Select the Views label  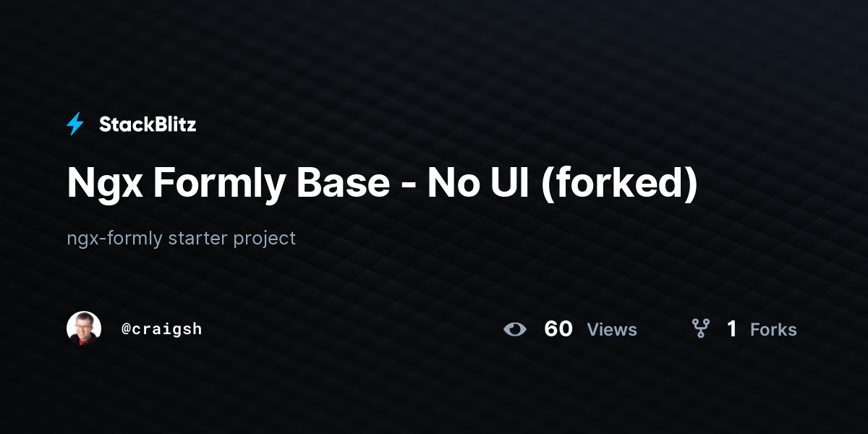[x=612, y=330]
